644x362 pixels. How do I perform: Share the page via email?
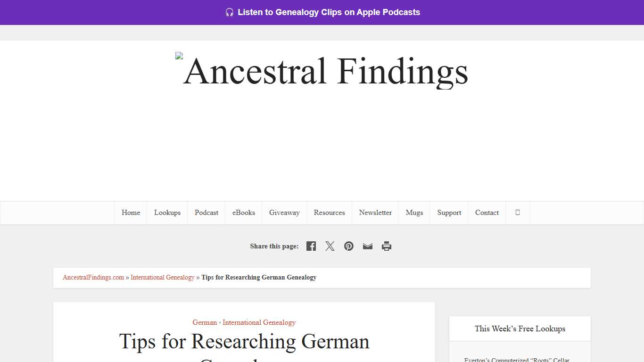(x=367, y=246)
